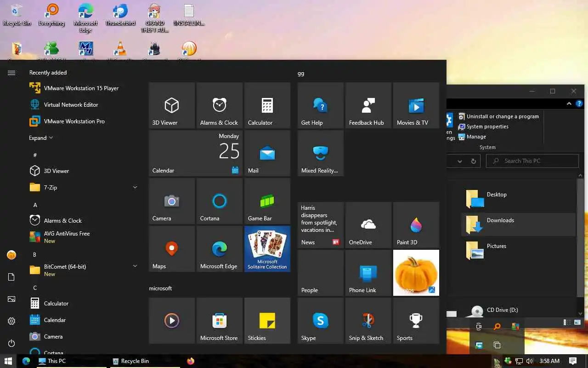Click Manage in the This PC ribbon
Screen dimensions: 588x368
pos(472,137)
